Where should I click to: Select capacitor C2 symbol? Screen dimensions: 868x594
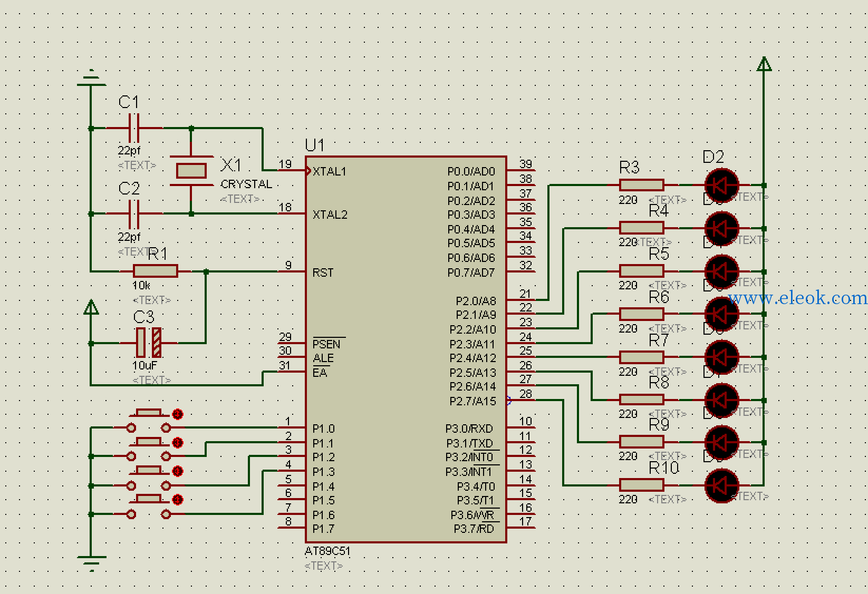click(134, 213)
